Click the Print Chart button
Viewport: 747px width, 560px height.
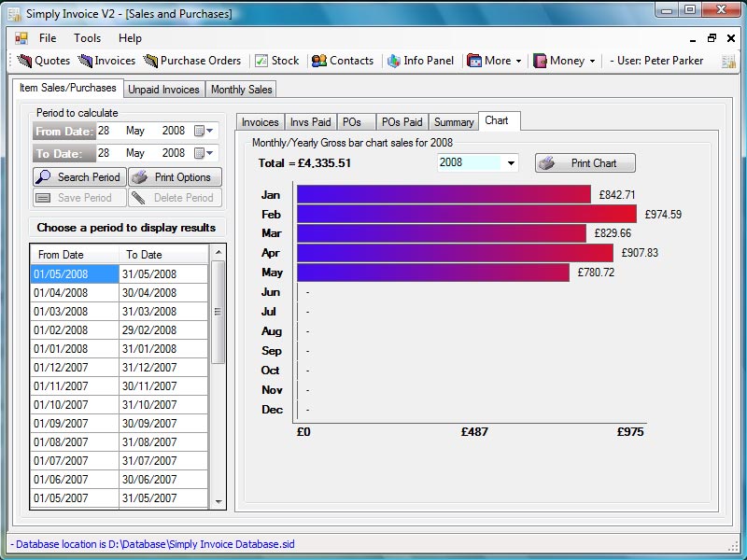pos(585,163)
